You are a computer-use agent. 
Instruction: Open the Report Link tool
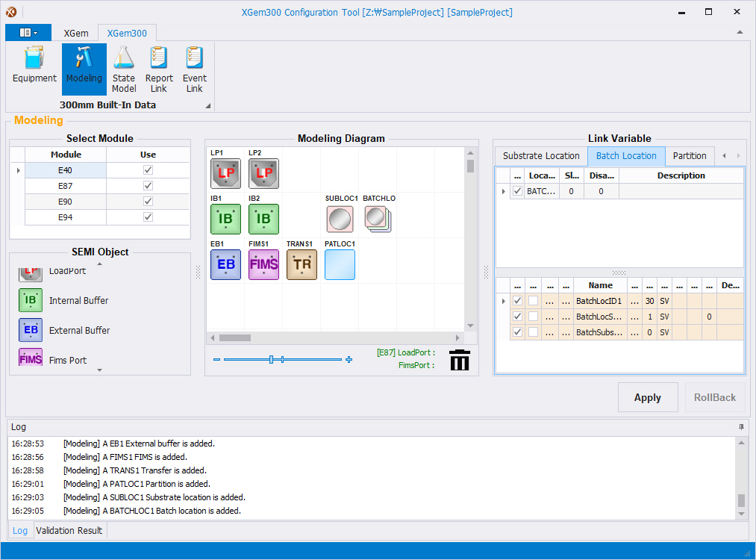[x=159, y=69]
